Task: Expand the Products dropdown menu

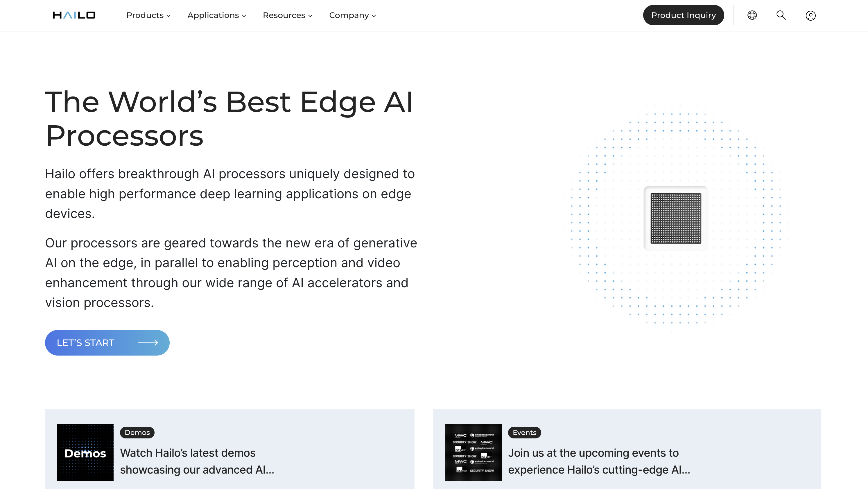Action: click(x=148, y=15)
